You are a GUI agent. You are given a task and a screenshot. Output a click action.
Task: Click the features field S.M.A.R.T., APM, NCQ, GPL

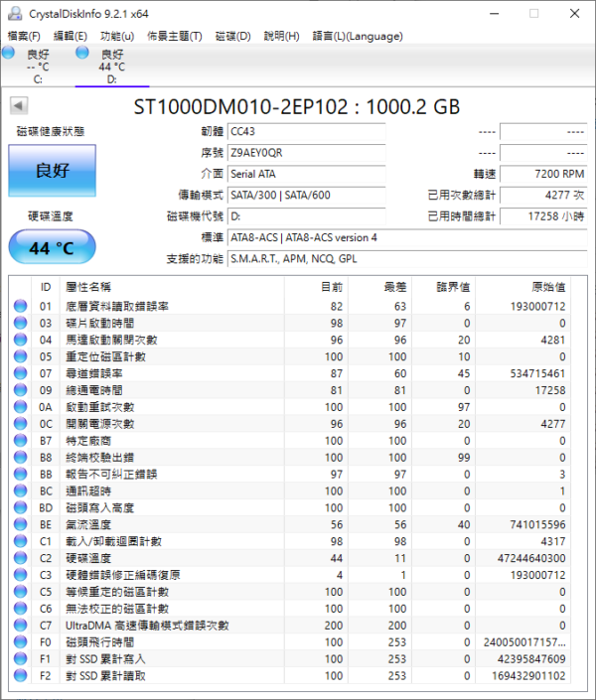[x=407, y=259]
